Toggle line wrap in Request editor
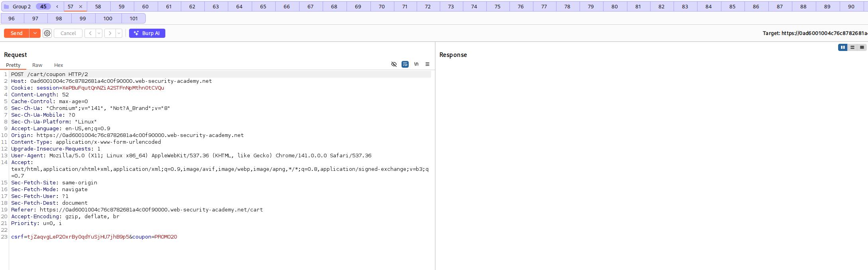868x270 pixels. click(x=405, y=64)
